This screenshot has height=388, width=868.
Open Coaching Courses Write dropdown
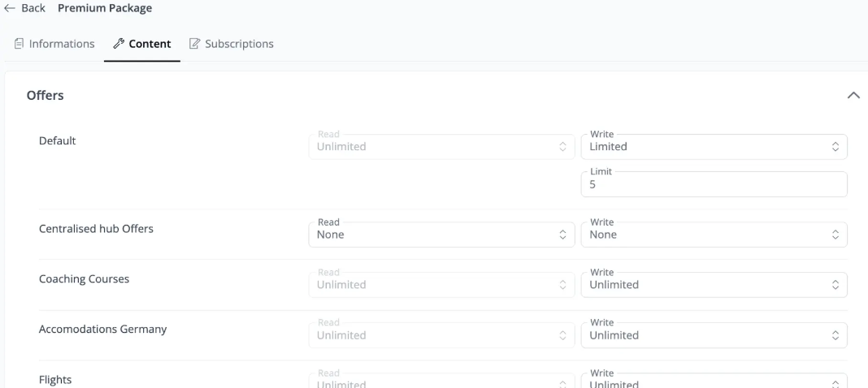pyautogui.click(x=714, y=285)
